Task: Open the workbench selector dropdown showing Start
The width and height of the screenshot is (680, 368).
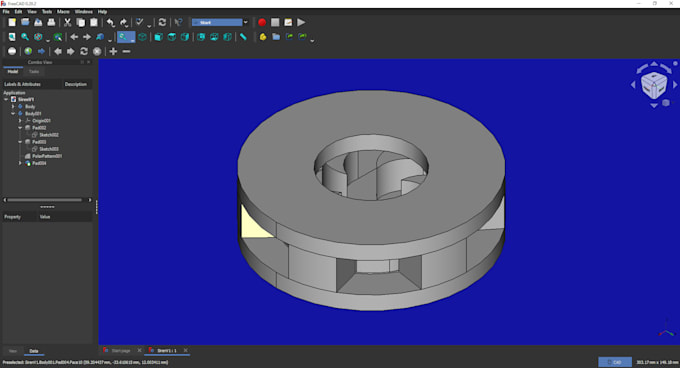Action: [x=220, y=22]
